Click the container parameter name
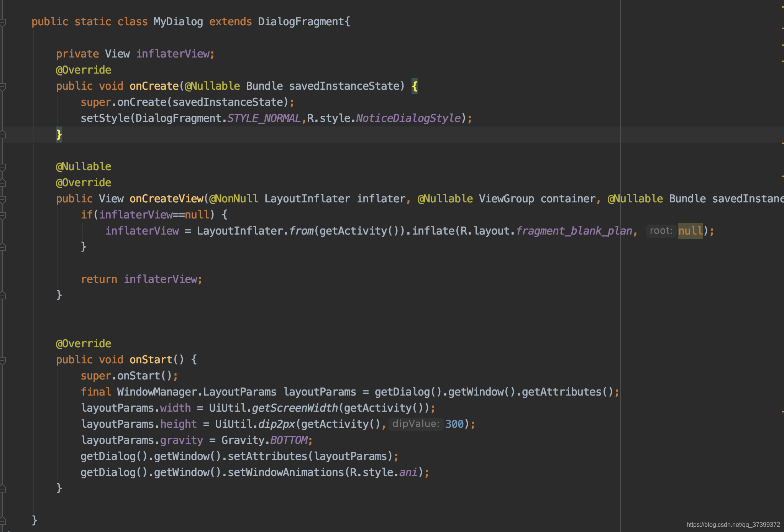This screenshot has height=532, width=784. 568,199
